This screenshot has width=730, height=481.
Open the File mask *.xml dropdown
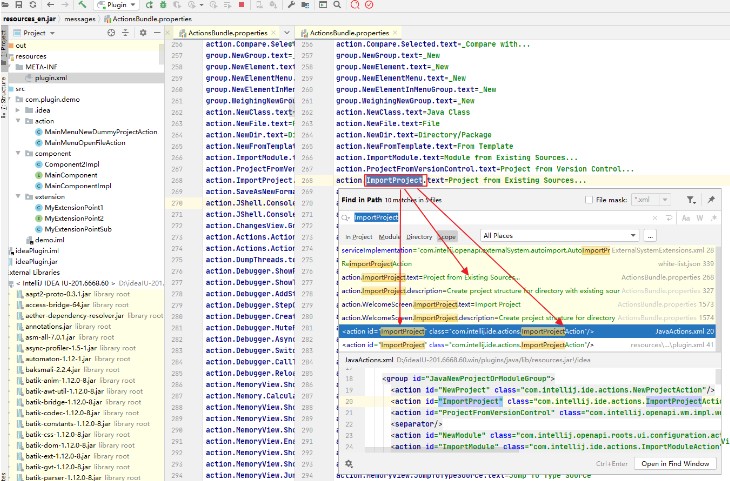665,200
